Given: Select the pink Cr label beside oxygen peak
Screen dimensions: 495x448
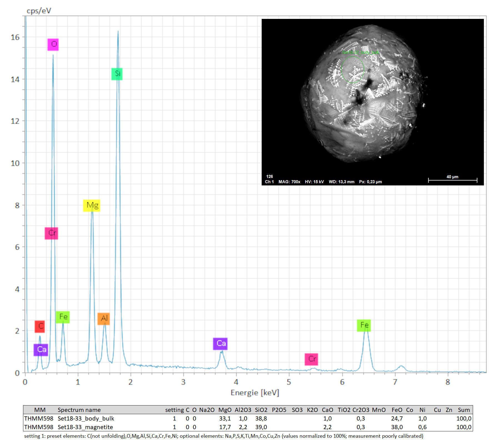Looking at the screenshot, I should click(51, 233).
